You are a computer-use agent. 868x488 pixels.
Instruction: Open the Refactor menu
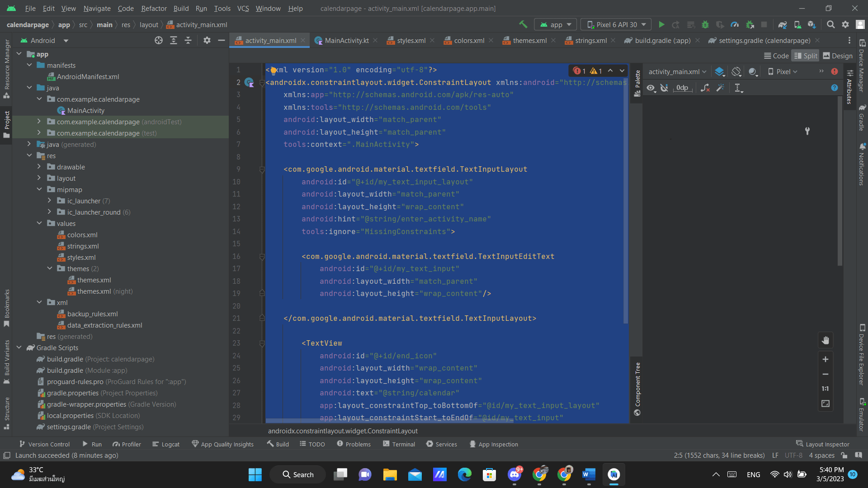pyautogui.click(x=154, y=8)
